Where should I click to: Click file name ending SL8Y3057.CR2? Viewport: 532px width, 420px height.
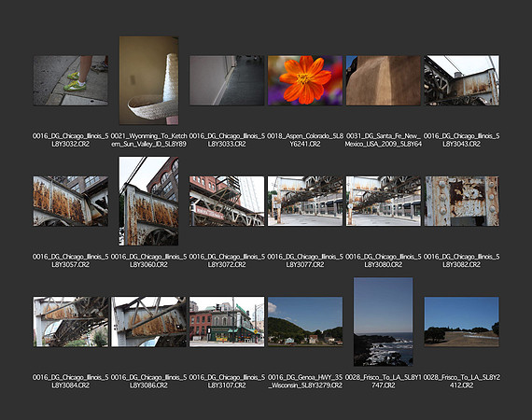coord(71,260)
